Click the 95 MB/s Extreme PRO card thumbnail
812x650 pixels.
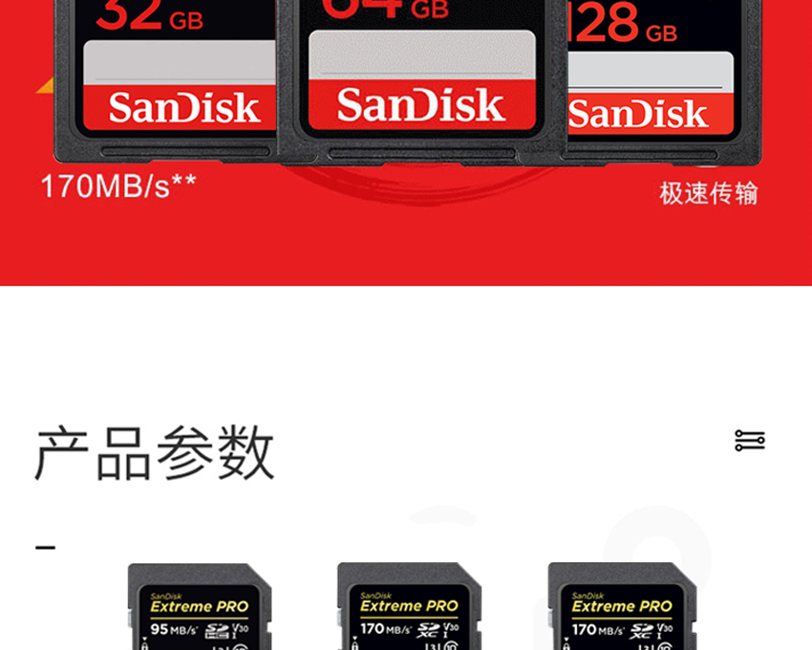tap(200, 606)
